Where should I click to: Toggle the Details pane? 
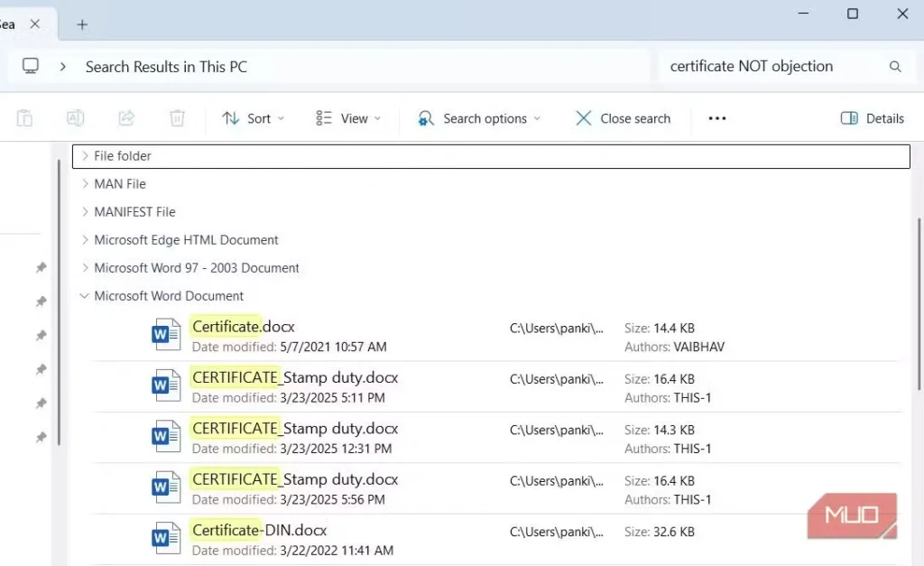point(872,118)
